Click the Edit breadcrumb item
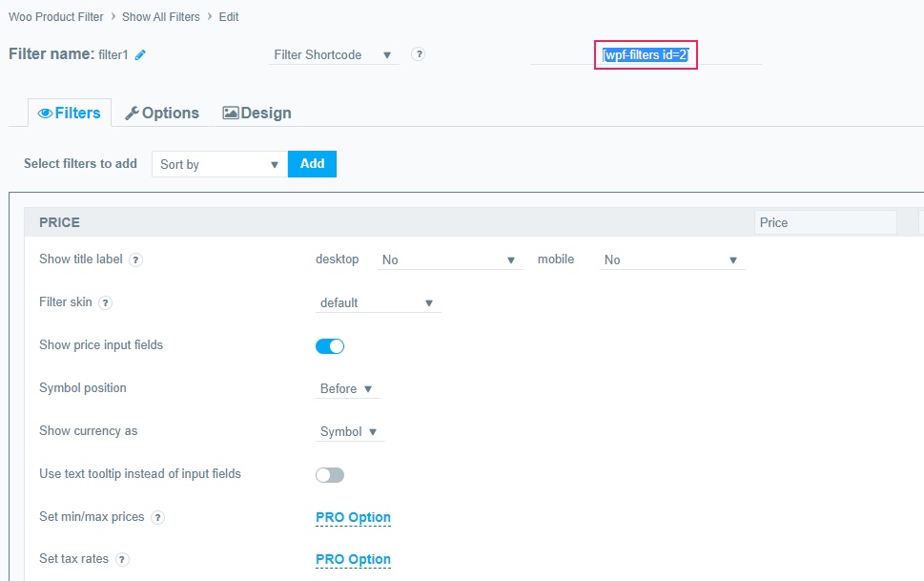This screenshot has width=924, height=581. [x=229, y=17]
